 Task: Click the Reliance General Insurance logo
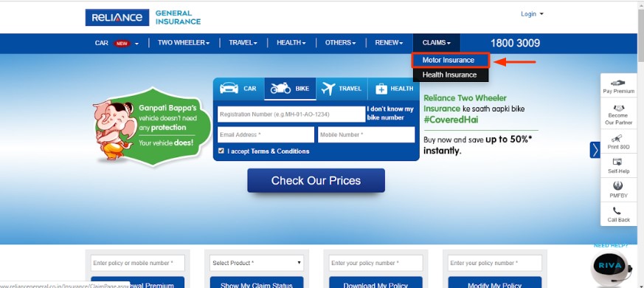(143, 18)
